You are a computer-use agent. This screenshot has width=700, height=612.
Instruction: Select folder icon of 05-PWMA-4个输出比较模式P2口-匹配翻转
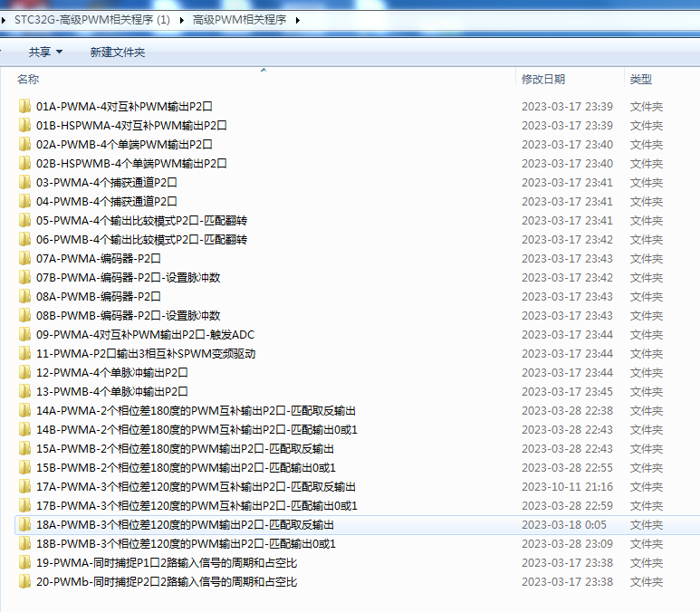[25, 221]
